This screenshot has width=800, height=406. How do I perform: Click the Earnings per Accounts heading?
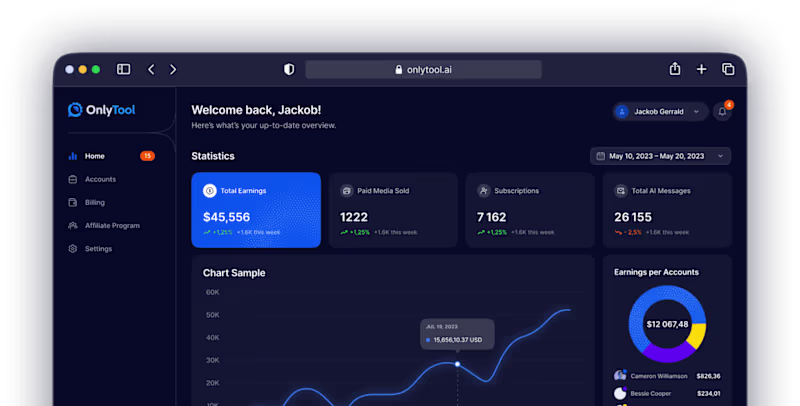tap(656, 272)
